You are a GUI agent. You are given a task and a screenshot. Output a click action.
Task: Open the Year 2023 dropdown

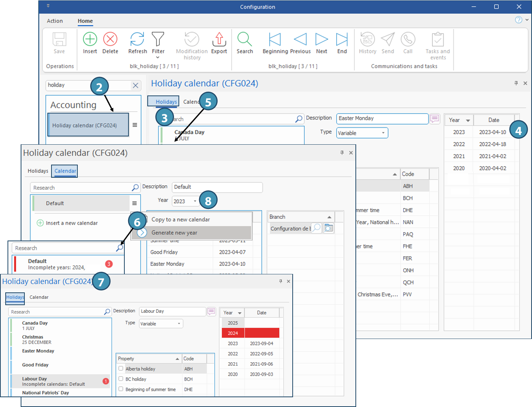195,201
